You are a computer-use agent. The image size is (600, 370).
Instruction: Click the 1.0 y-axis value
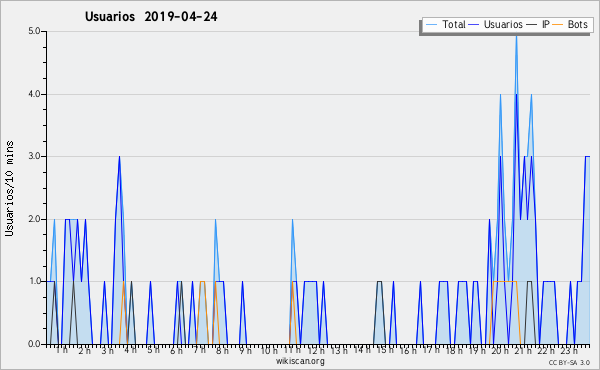click(34, 282)
